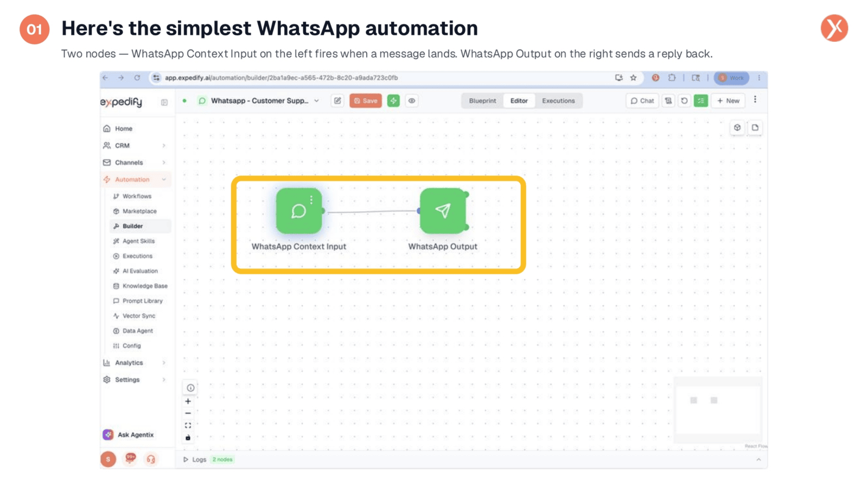Screen dimensions: 868x488
Task: Bookmark the page with the star icon
Action: click(x=633, y=78)
